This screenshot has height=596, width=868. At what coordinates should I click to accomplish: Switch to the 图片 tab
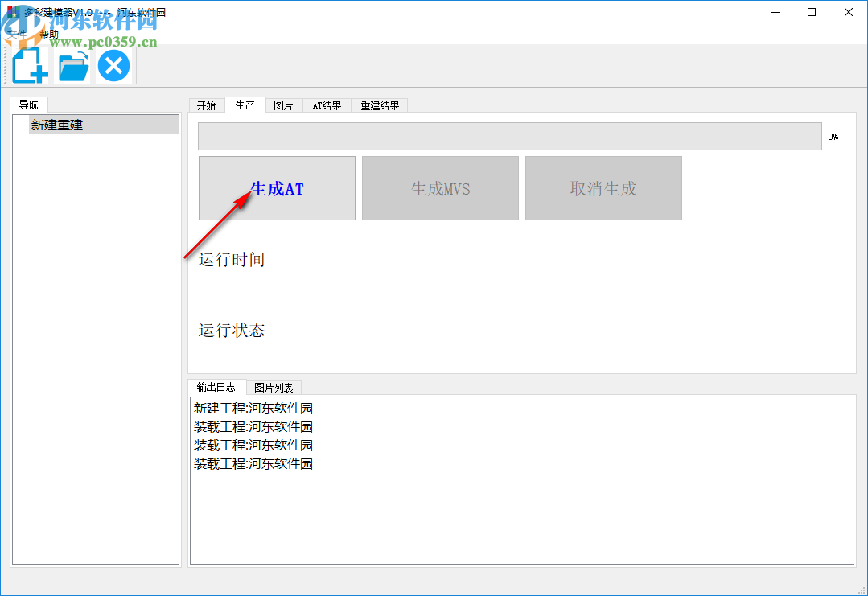pyautogui.click(x=283, y=105)
